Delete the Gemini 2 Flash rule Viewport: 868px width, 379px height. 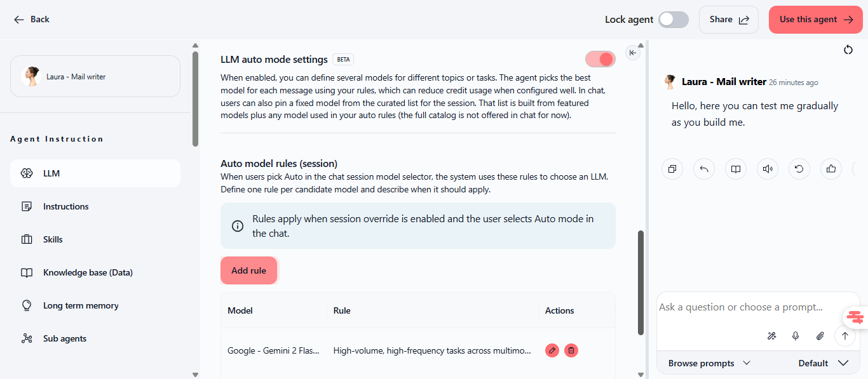[571, 350]
